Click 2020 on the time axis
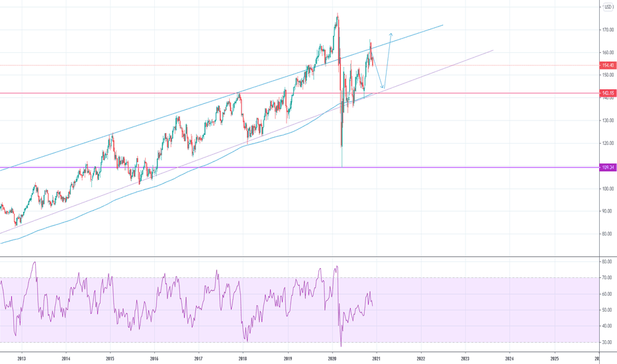The image size is (617, 364). 332,359
